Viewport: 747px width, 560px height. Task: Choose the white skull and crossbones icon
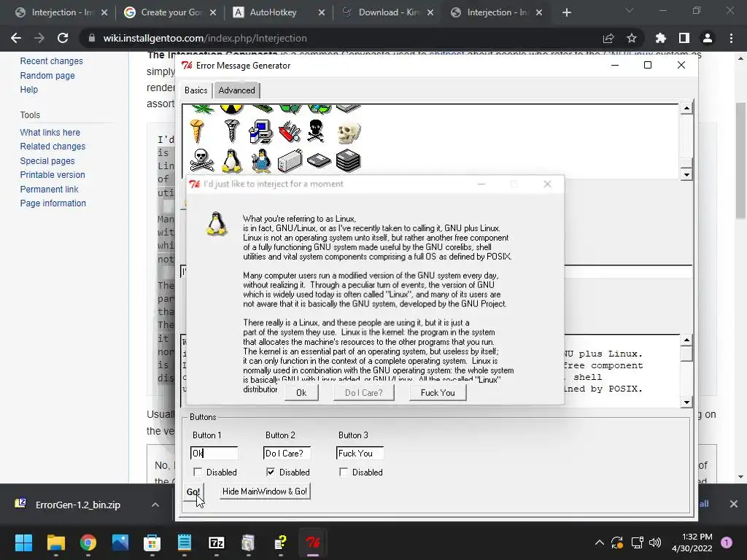201,160
